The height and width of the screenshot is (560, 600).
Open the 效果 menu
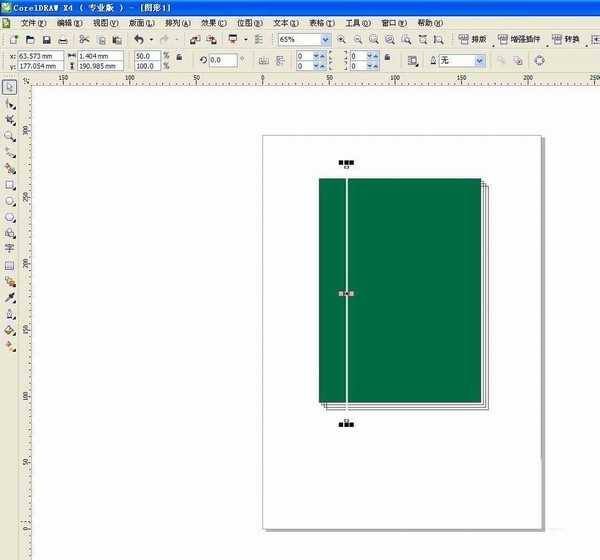[x=214, y=23]
